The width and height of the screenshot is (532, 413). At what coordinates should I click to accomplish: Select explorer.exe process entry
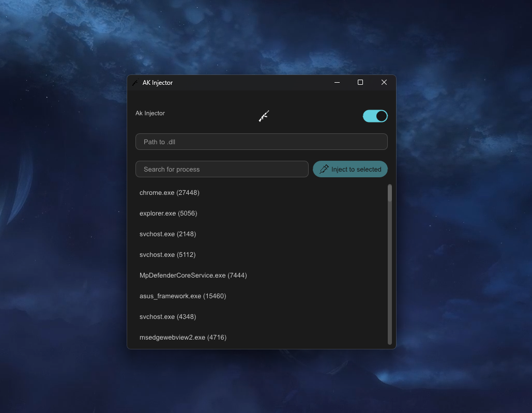tap(168, 213)
